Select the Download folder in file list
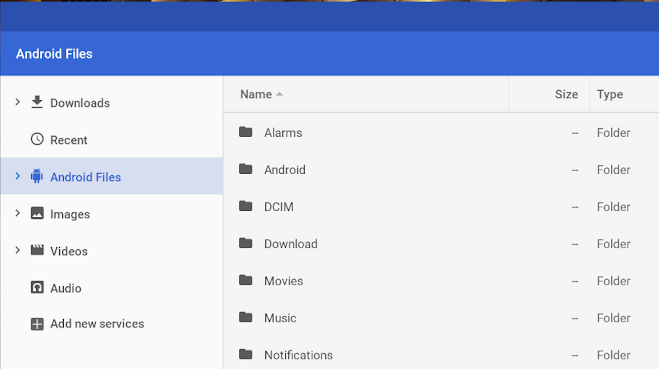The image size is (659, 369). tap(441, 244)
